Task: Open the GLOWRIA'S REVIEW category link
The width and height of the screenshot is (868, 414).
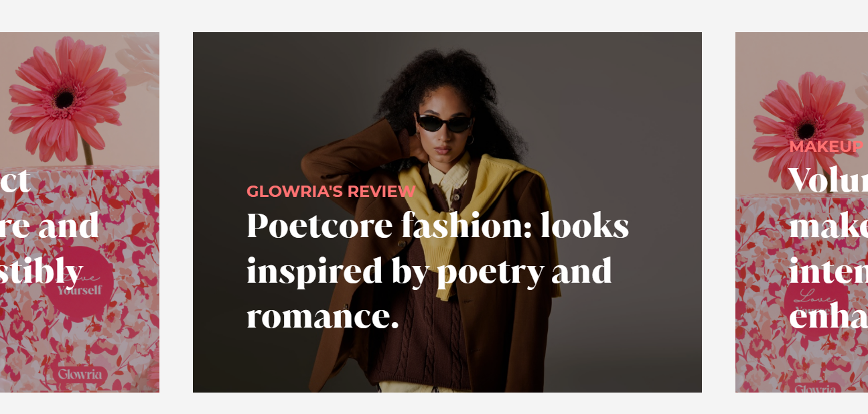Action: pos(331,192)
